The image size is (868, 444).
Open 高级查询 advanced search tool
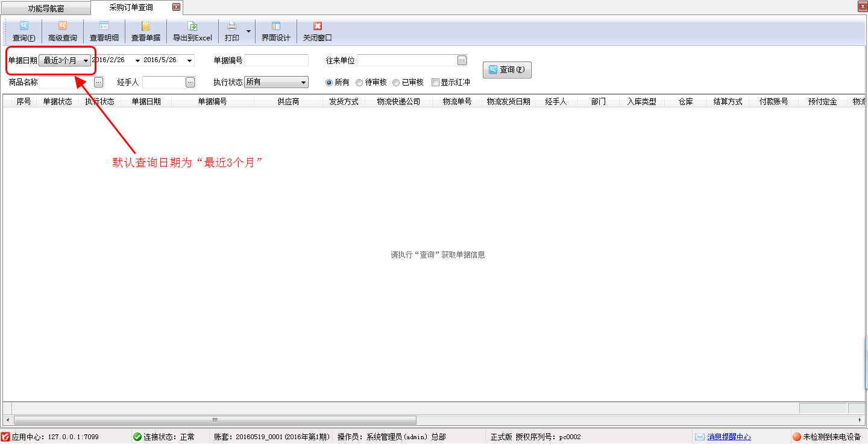click(x=63, y=27)
